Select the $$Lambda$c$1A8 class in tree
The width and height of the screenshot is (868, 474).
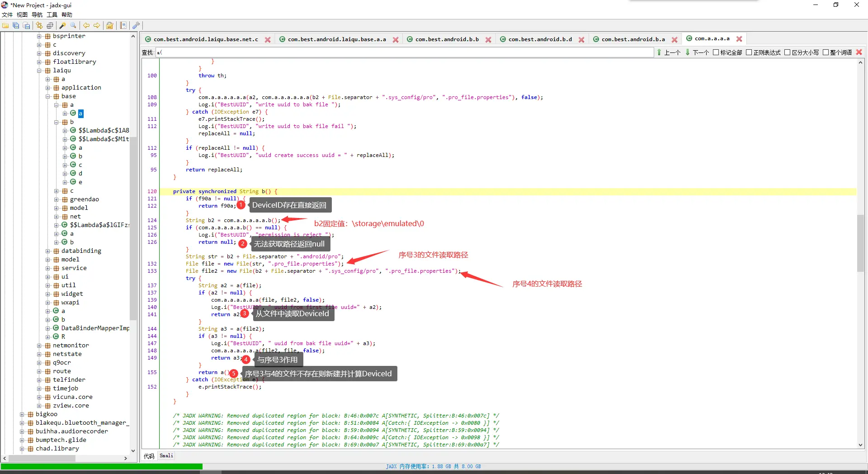click(104, 131)
